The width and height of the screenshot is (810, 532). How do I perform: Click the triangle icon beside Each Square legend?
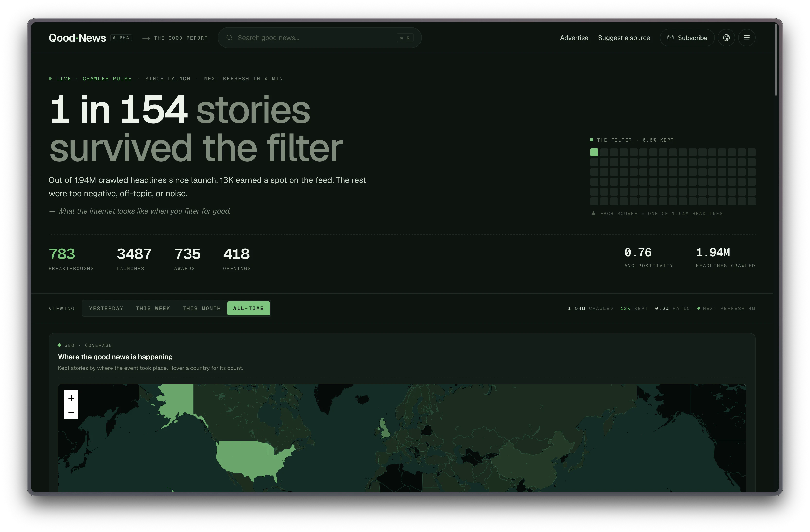(x=593, y=213)
